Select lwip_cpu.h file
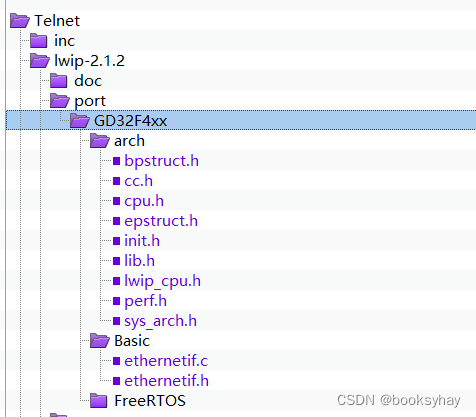Image resolution: width=476 pixels, height=417 pixels. [x=162, y=281]
